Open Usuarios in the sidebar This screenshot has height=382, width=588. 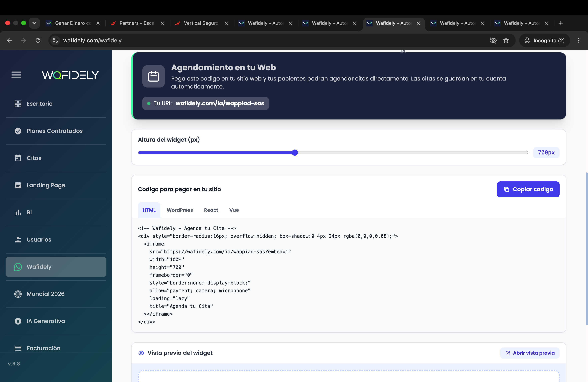coord(56,239)
